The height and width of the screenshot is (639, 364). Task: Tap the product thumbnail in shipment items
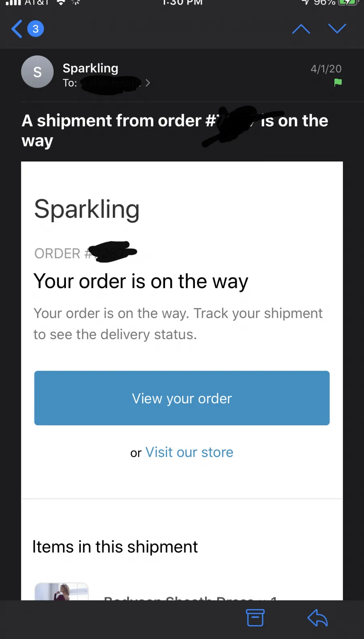point(61,591)
